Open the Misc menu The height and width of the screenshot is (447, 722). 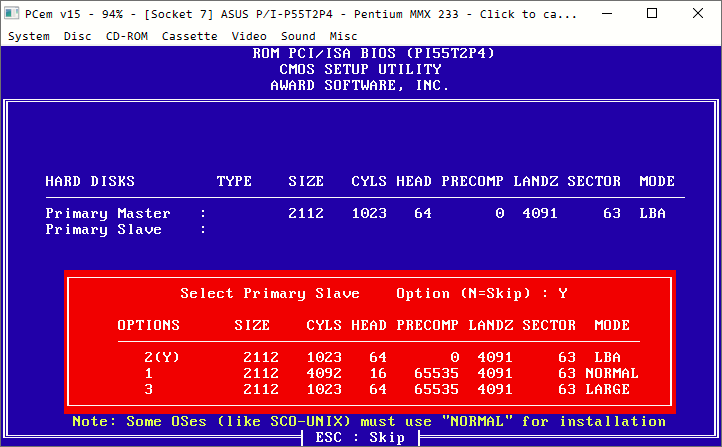343,36
